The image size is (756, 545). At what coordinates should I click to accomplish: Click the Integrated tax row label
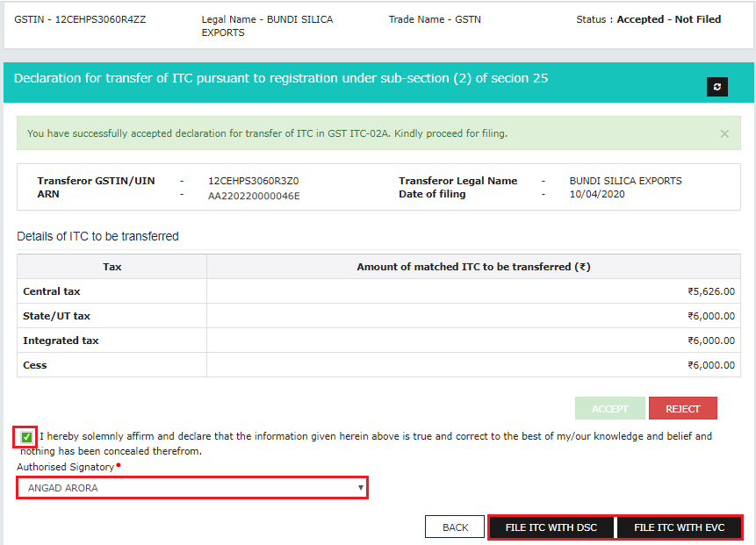61,341
